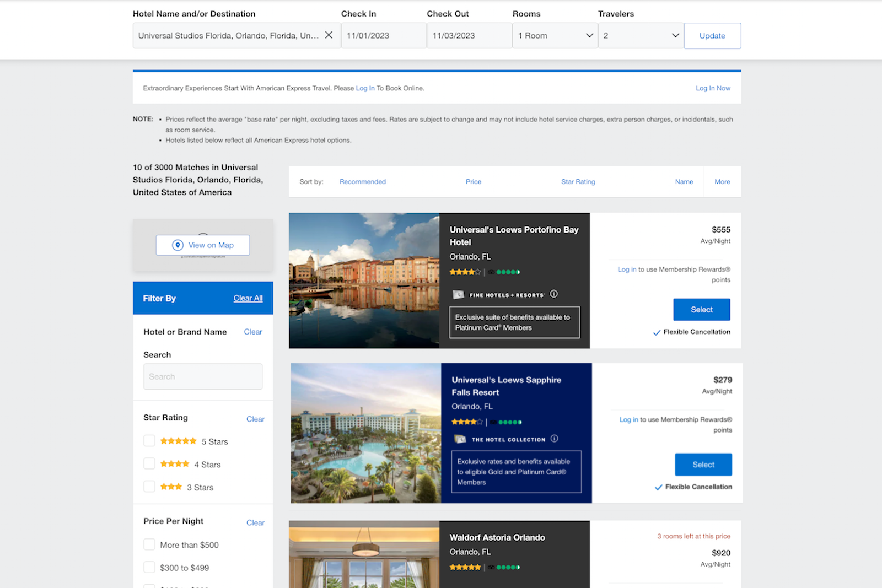Click the Check Out date field
The height and width of the screenshot is (588, 882).
click(x=469, y=35)
